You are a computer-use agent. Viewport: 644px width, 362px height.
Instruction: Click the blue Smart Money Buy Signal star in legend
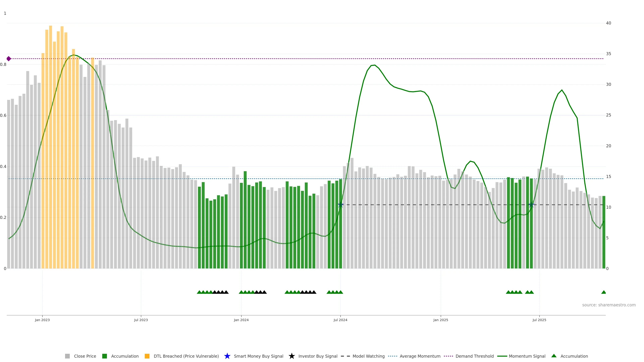click(x=227, y=356)
